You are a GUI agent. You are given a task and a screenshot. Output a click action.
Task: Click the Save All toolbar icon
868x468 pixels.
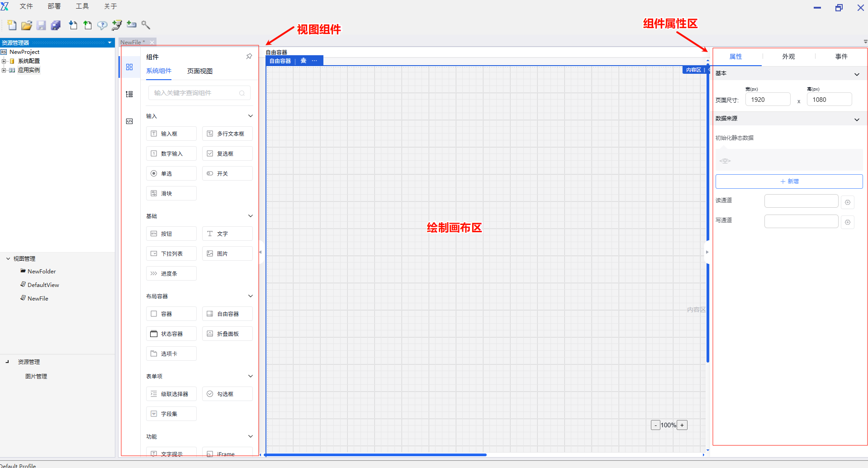pos(56,25)
